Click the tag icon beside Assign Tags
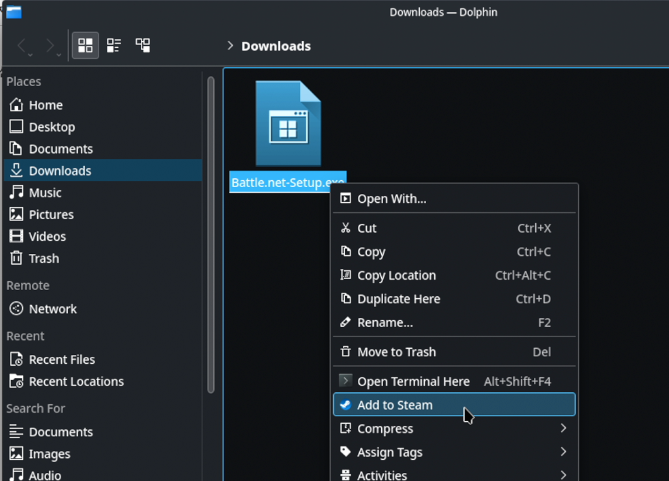Screen dimensions: 669x481 click(x=346, y=452)
